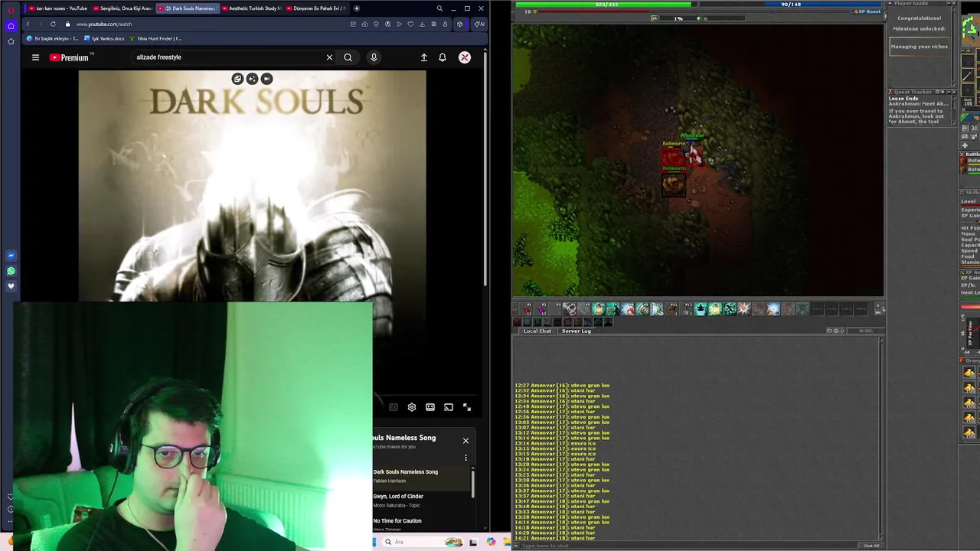Open Opera home icon in sidebar
The width and height of the screenshot is (980, 551).
[x=11, y=25]
